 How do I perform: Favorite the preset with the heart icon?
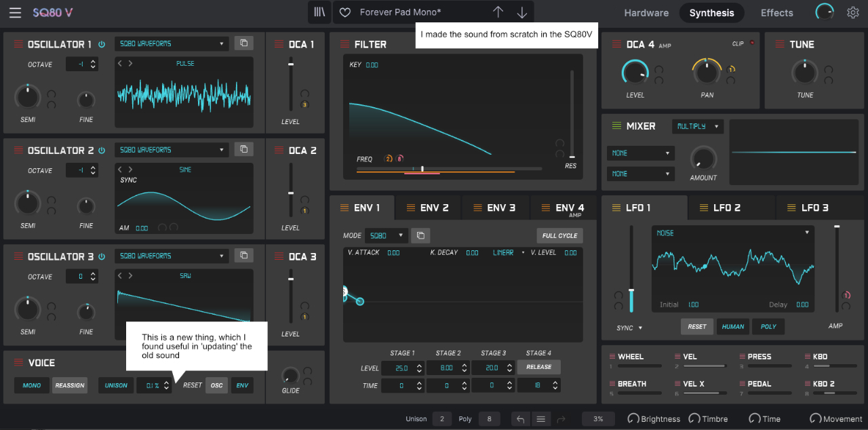pyautogui.click(x=345, y=13)
